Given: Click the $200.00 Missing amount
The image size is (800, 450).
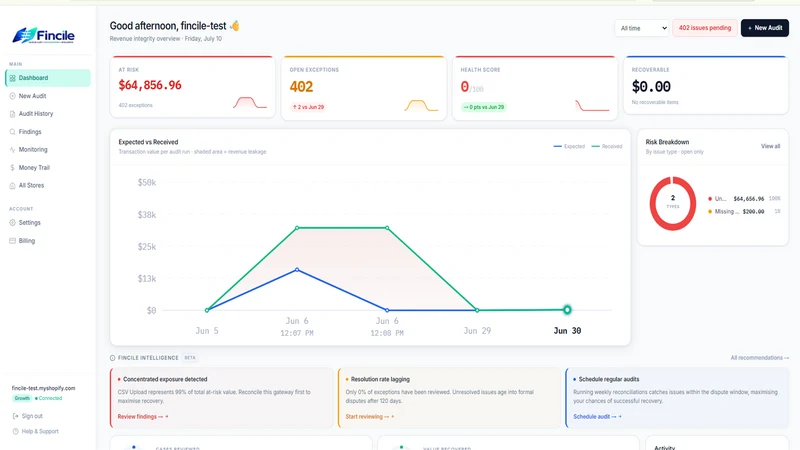Looking at the screenshot, I should [753, 211].
